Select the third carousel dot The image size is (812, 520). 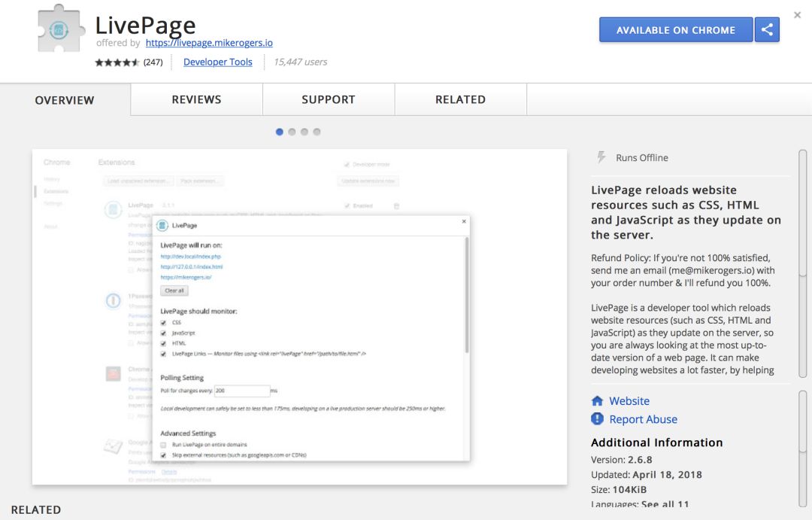click(304, 132)
